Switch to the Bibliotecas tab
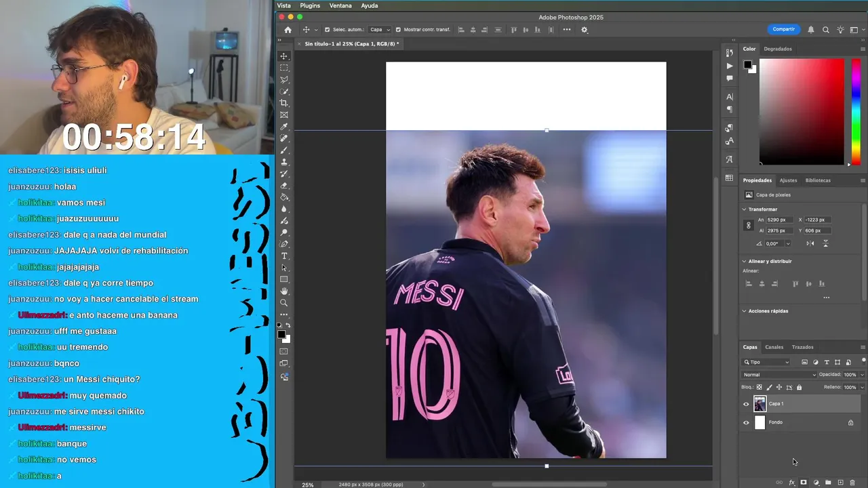Screen dimensions: 868x488 pyautogui.click(x=818, y=180)
